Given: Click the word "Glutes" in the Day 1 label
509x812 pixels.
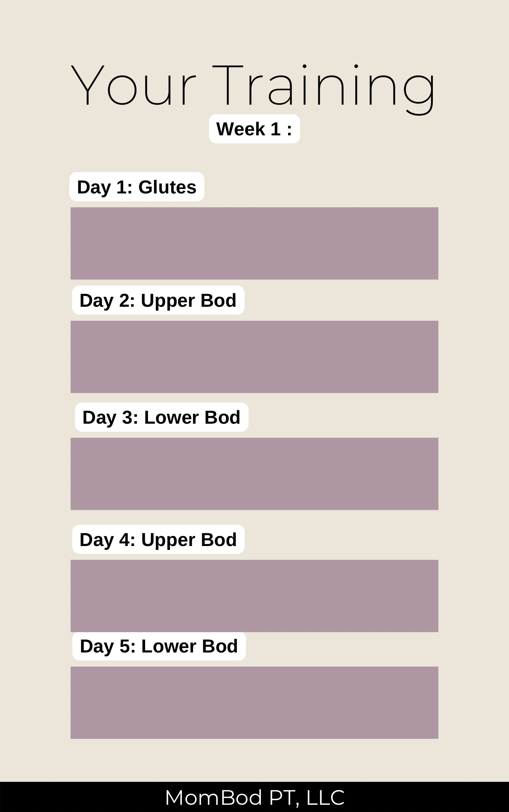Looking at the screenshot, I should coord(168,187).
